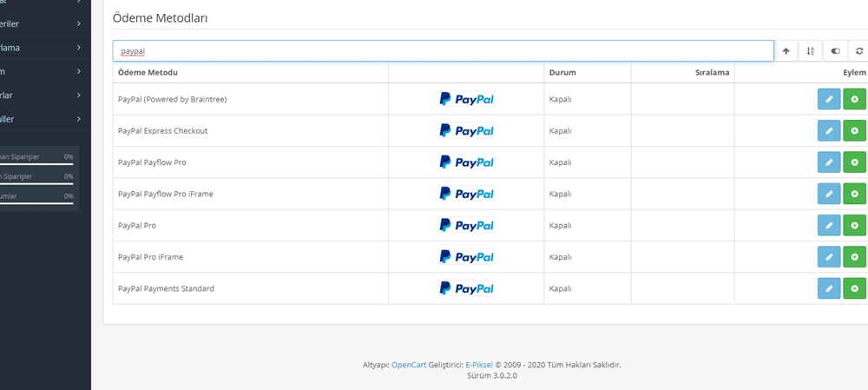Click Kapalı status in Braintree row
Viewport: 868px width, 390px height.
[x=560, y=99]
